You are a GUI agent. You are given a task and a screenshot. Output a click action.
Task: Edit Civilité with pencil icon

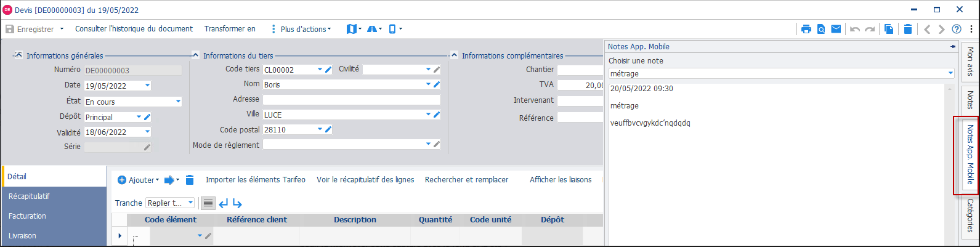437,70
